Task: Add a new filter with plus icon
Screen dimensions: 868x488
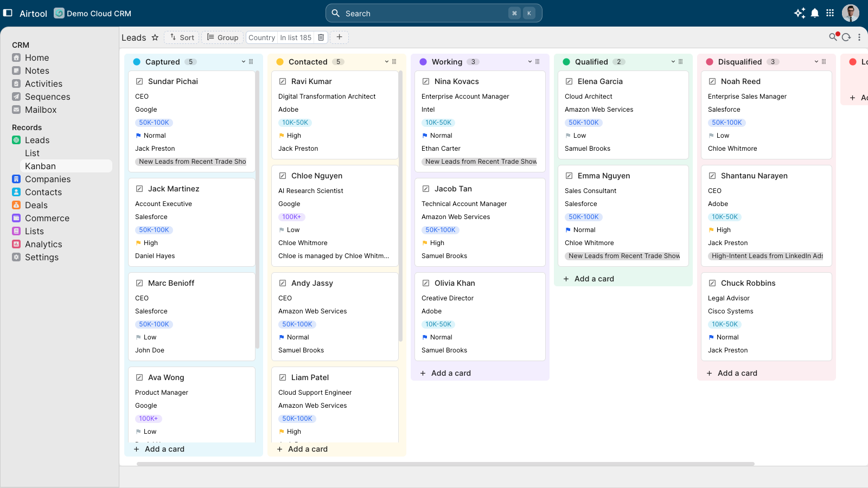Action: point(339,37)
